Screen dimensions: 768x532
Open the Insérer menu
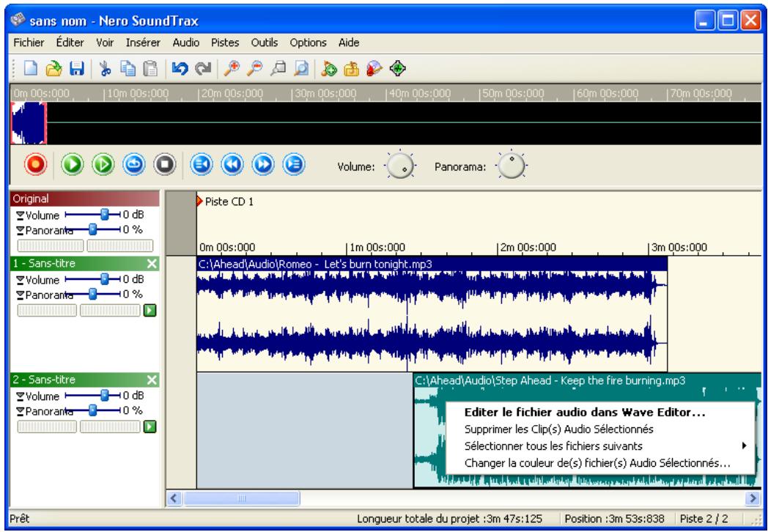click(143, 43)
